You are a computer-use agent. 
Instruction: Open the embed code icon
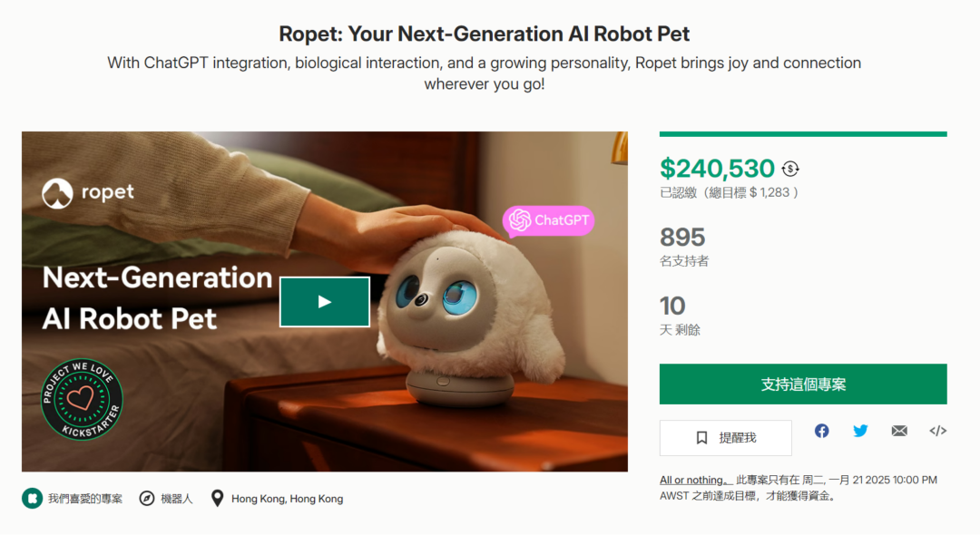click(x=937, y=431)
